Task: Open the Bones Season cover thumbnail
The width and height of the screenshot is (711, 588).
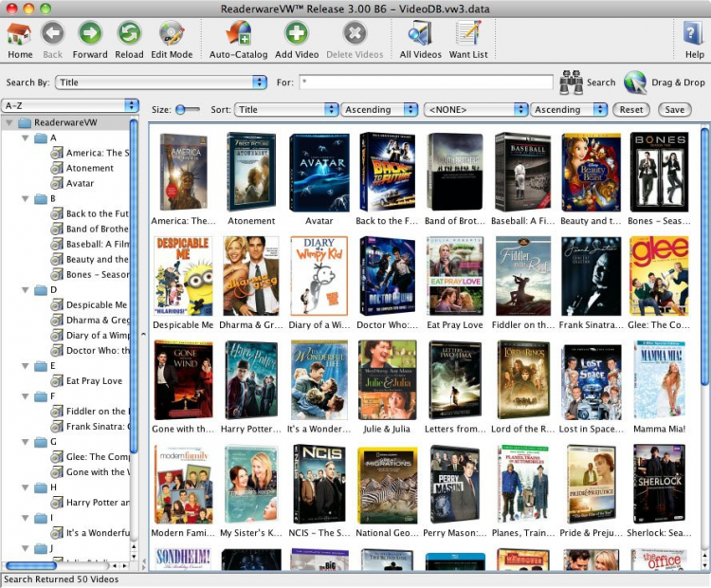Action: point(659,172)
